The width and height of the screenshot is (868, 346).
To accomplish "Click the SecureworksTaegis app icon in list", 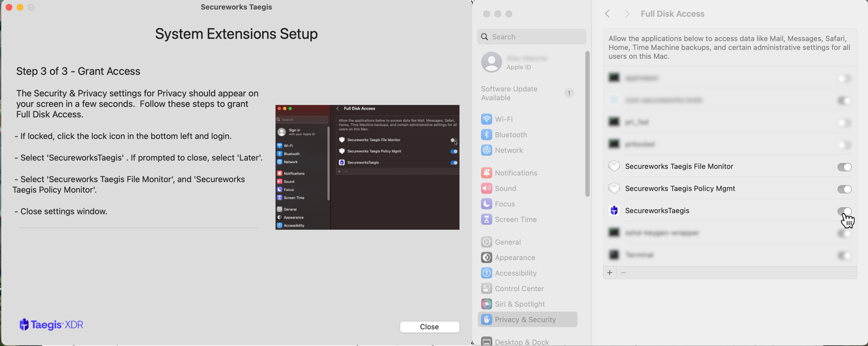I will pos(614,211).
